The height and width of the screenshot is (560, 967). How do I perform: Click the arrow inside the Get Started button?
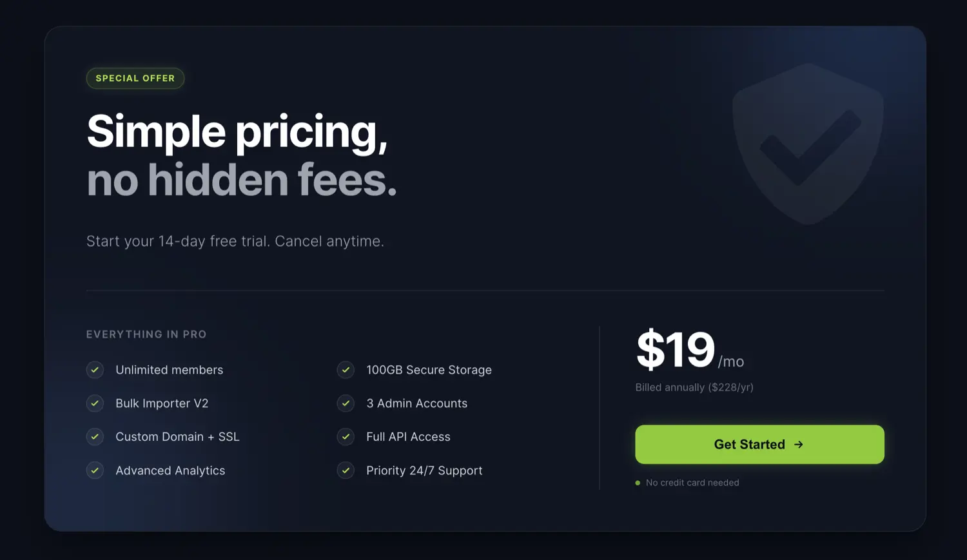799,444
